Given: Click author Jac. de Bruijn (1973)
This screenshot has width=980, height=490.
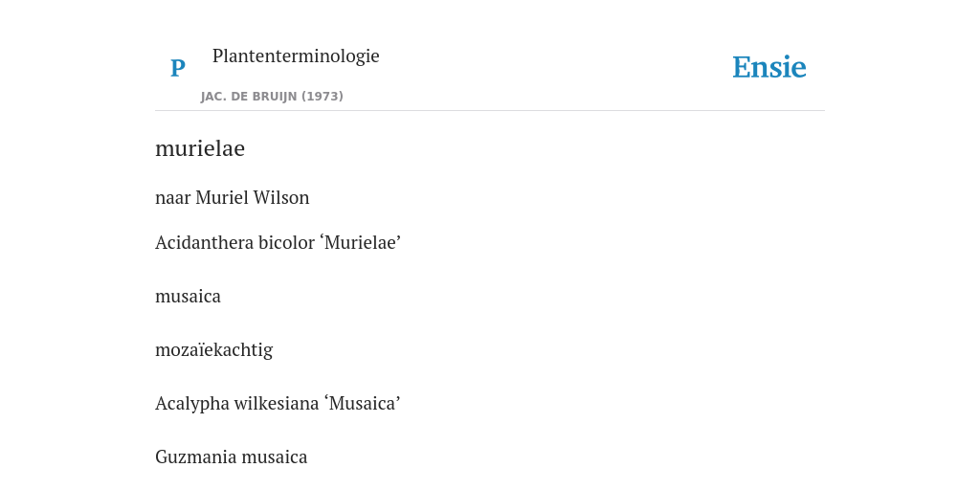Looking at the screenshot, I should tap(272, 97).
